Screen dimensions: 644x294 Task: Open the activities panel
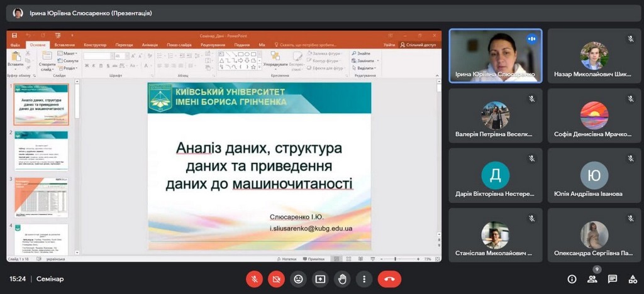[632, 279]
